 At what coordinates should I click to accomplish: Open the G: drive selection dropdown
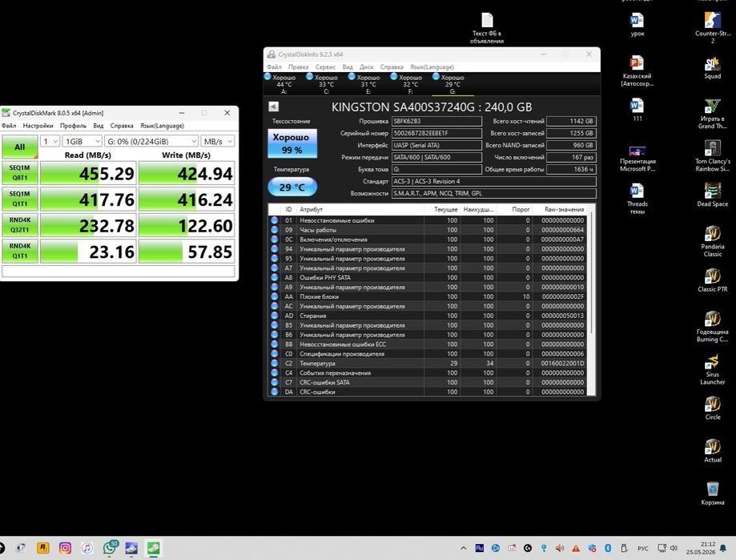coord(151,141)
